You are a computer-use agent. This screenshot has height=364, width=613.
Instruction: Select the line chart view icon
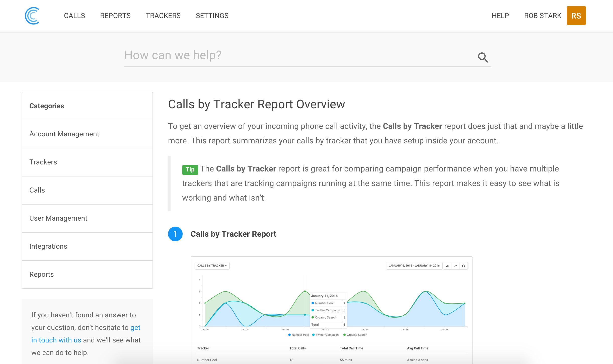(455, 266)
